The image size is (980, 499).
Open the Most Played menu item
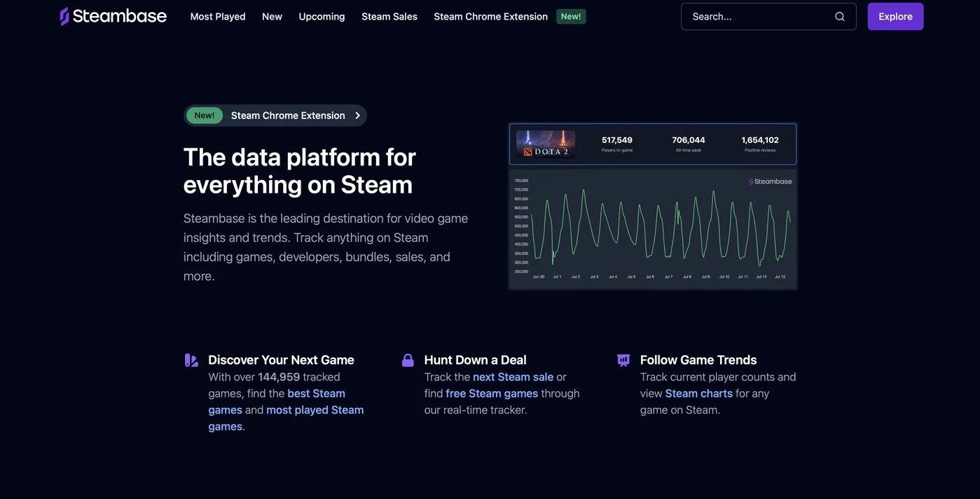click(218, 16)
